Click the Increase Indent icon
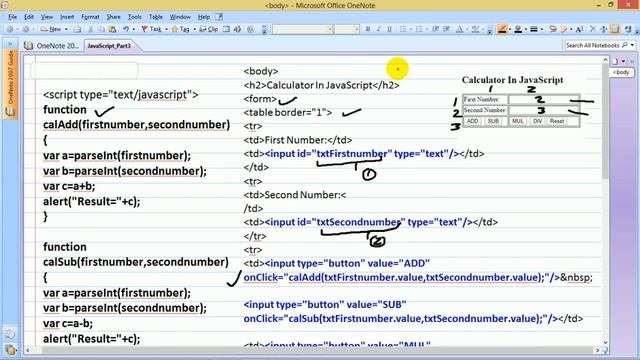Viewport: 640px width, 360px height. 447,29
